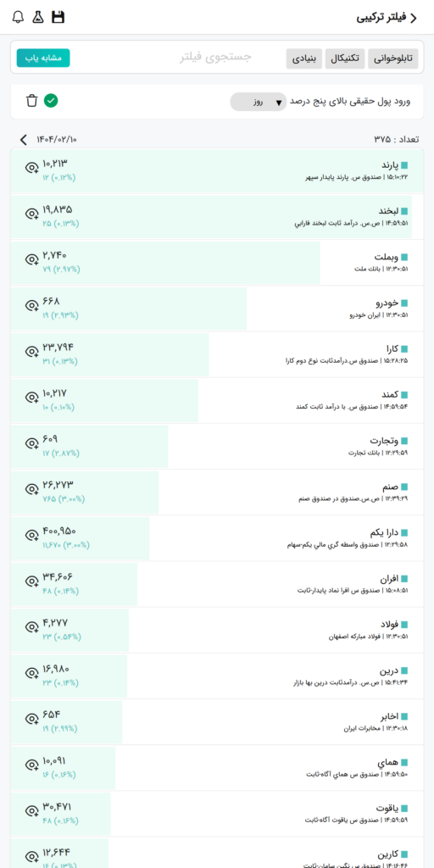The image size is (434, 868).
Task: Add پارند to watchlist via eye icon
Action: (x=32, y=167)
